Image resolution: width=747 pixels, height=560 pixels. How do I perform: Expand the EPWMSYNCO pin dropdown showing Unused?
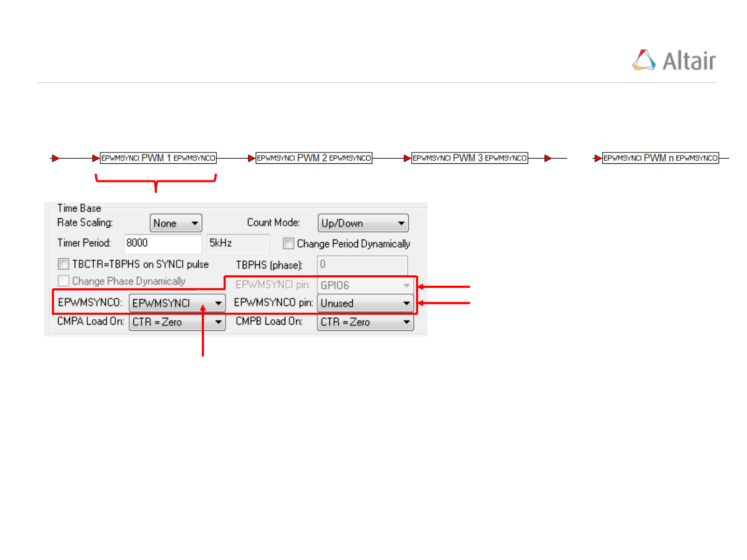366,303
